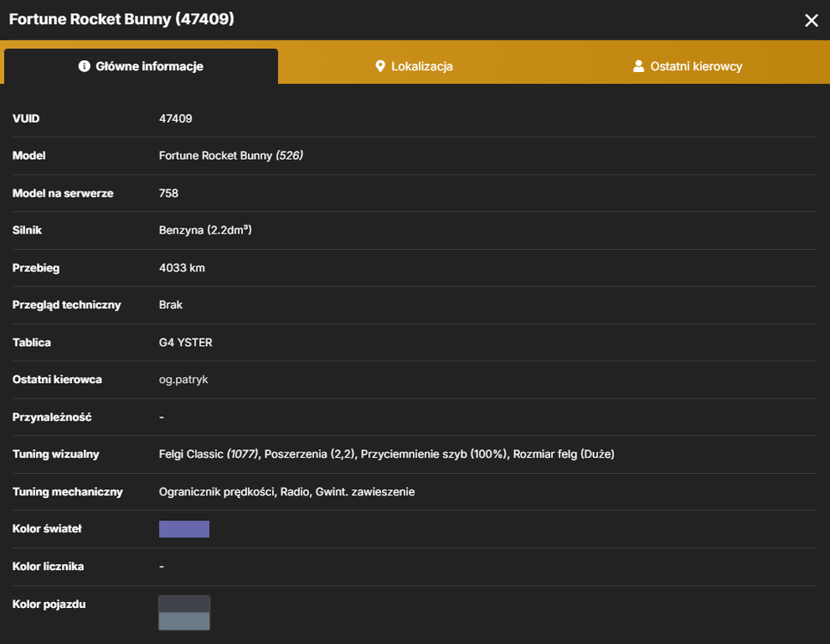Click the mileage value 4033 km

pos(182,268)
